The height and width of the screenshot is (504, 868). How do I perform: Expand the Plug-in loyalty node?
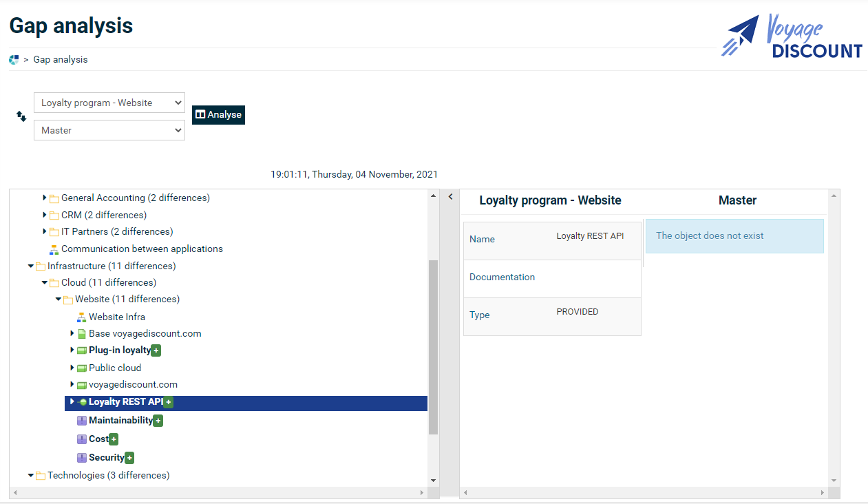72,350
